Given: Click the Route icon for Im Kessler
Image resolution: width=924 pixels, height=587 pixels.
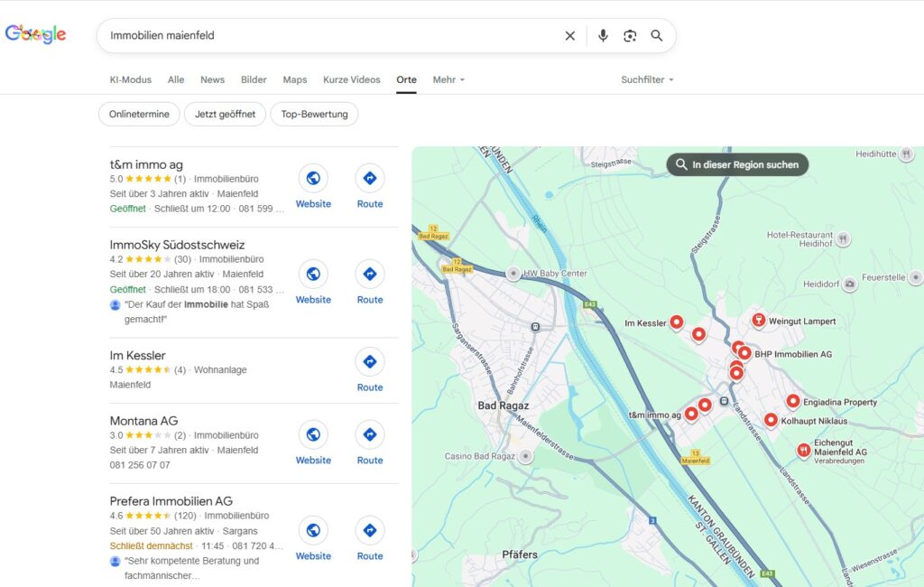Looking at the screenshot, I should (x=370, y=362).
